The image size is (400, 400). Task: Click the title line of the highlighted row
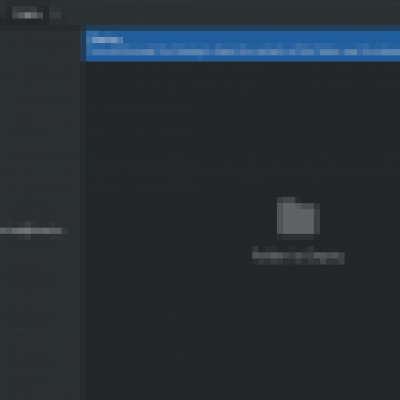[107, 40]
